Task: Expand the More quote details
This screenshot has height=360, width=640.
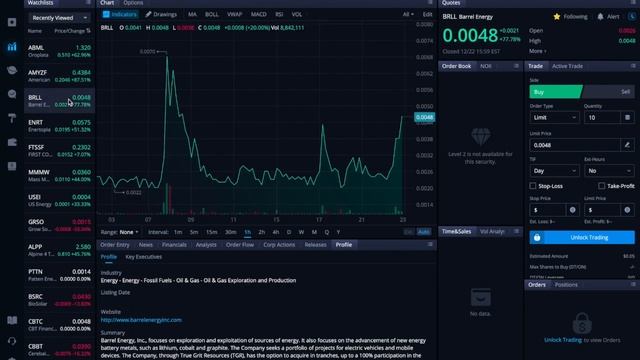Action: point(538,51)
